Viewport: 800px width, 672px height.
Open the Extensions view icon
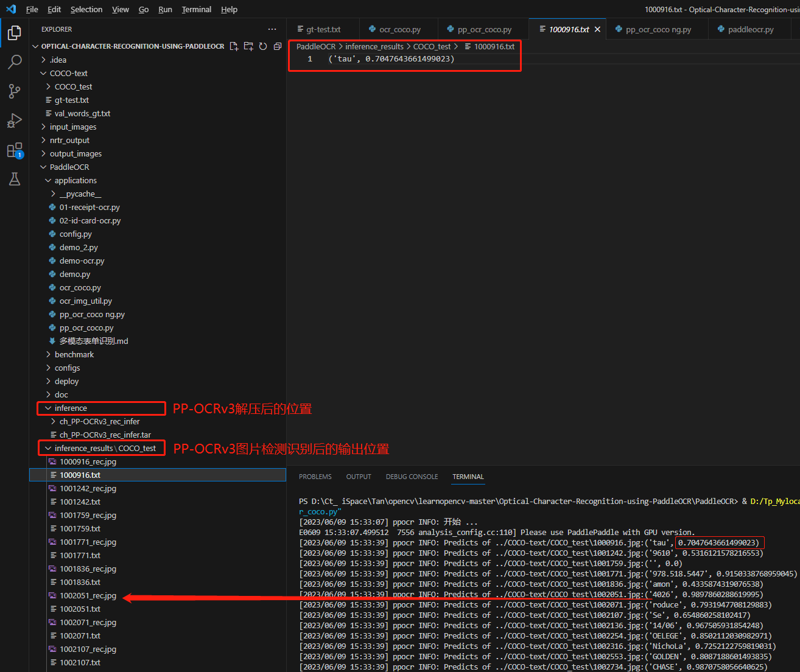pos(15,150)
